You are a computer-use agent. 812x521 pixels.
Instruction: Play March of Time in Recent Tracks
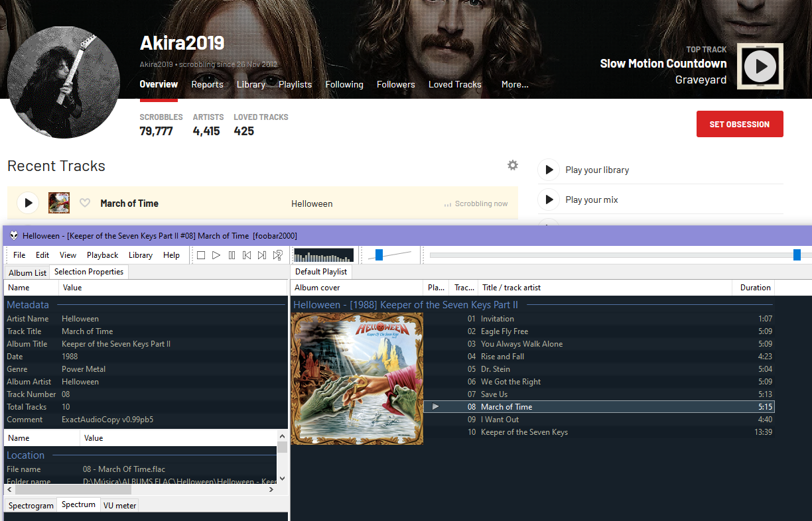coord(28,203)
